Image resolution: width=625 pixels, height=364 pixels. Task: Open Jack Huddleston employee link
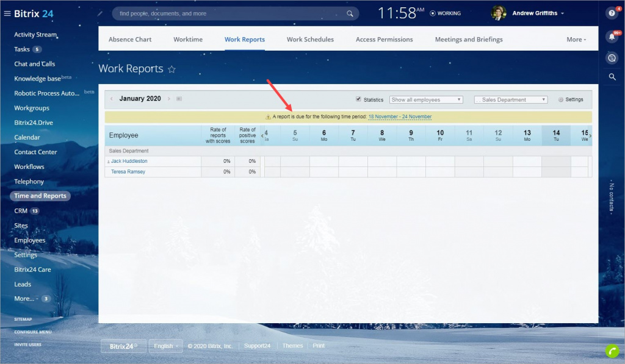129,162
